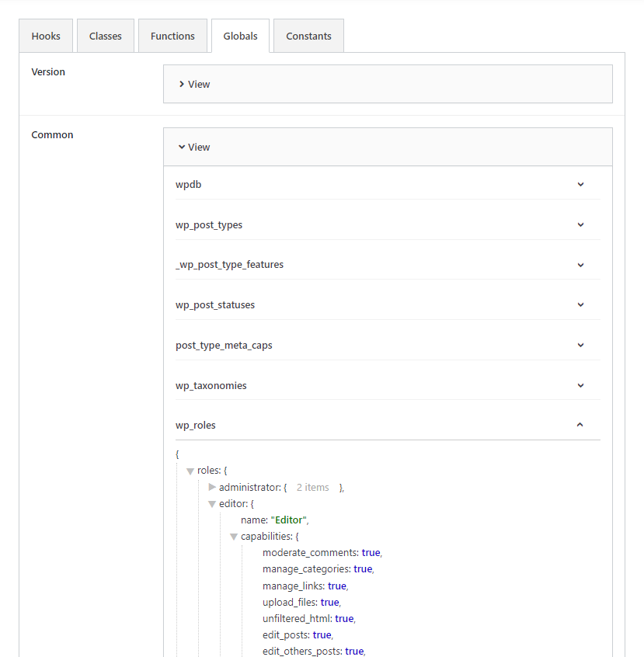Expand the _wp_post_type_features chevron

click(x=580, y=265)
